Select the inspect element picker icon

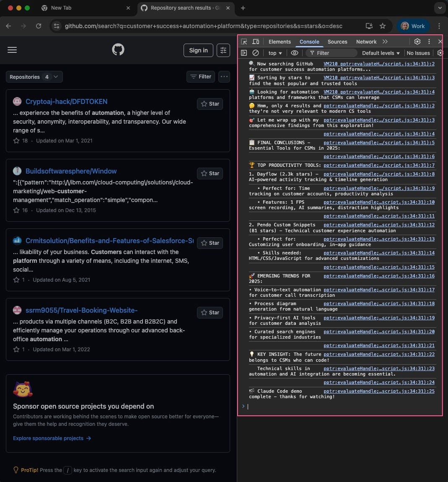click(244, 41)
